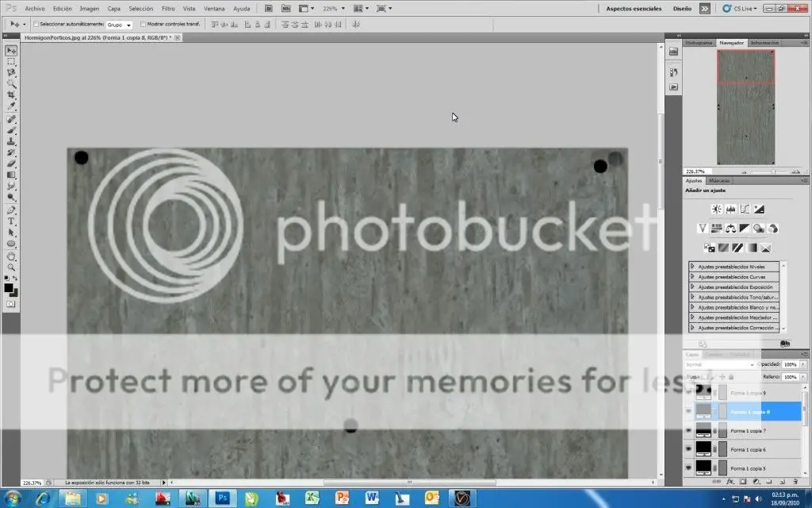Image resolution: width=812 pixels, height=508 pixels.
Task: Add a Brightness/Contrast adjustment
Action: point(717,209)
